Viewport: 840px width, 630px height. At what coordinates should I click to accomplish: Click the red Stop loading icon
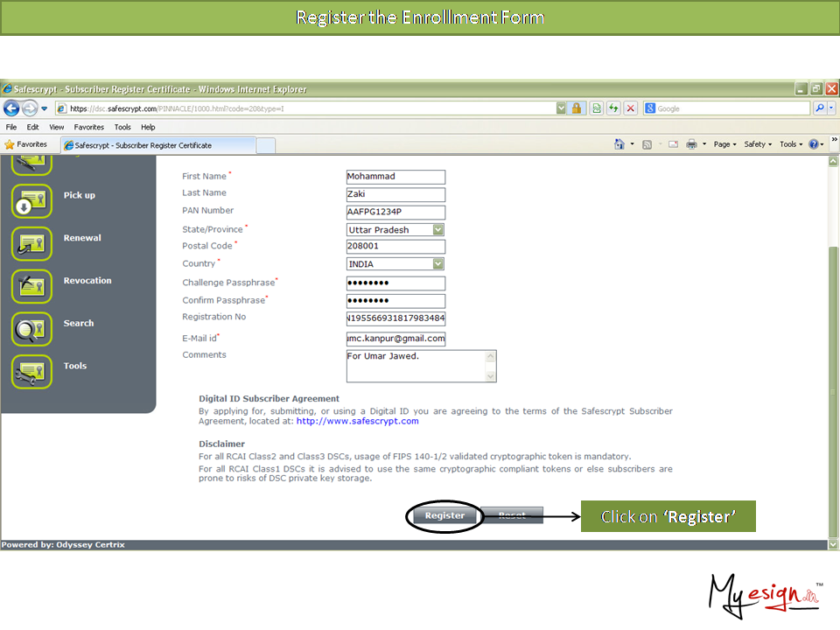tap(630, 108)
